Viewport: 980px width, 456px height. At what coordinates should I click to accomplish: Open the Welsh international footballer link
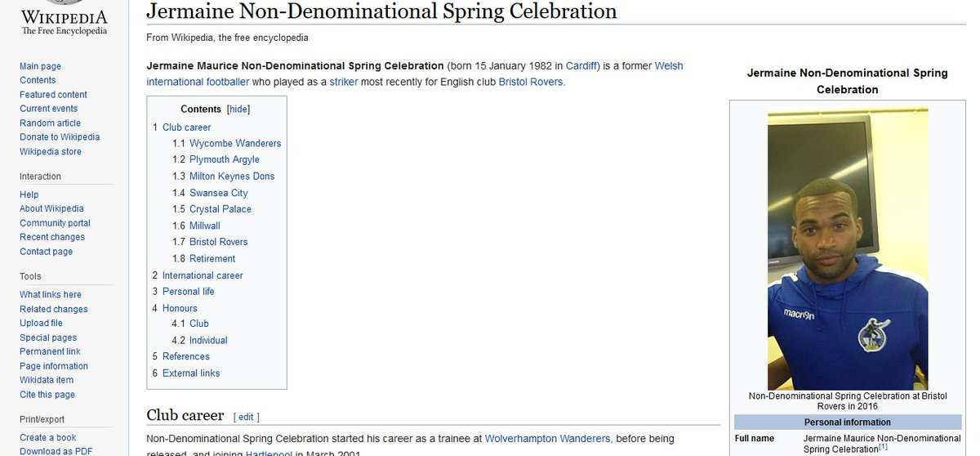(x=415, y=74)
